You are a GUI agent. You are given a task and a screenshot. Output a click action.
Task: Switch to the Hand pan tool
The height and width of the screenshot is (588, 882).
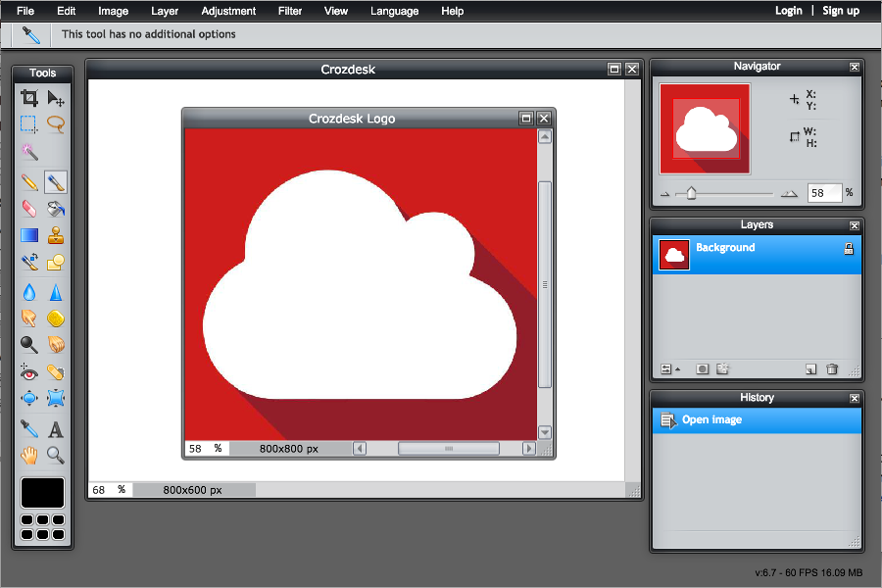(29, 455)
